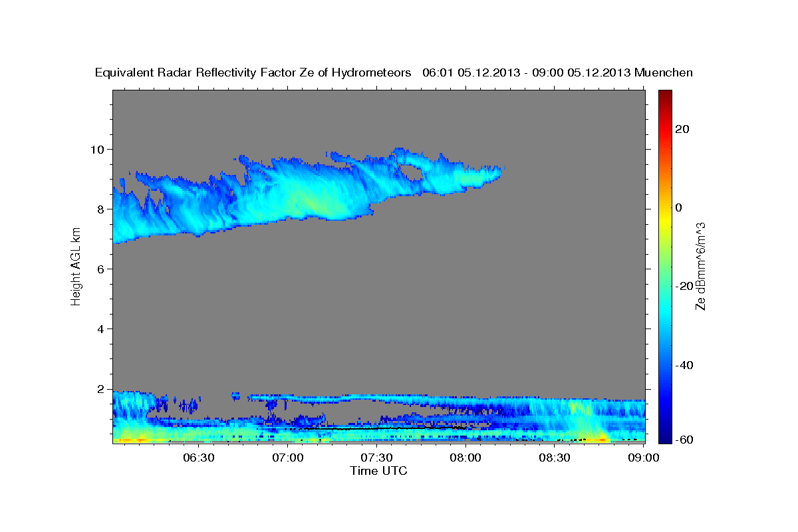Click the 08:30 time tick label

pos(555,458)
